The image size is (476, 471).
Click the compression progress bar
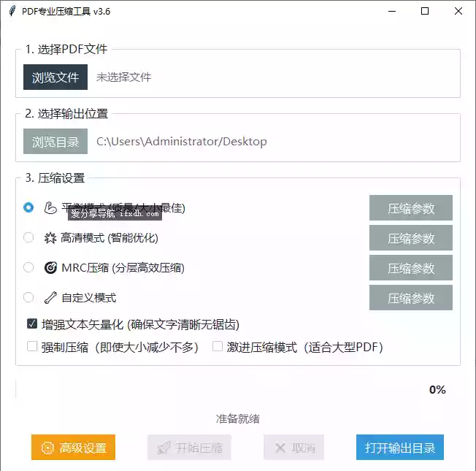219,390
